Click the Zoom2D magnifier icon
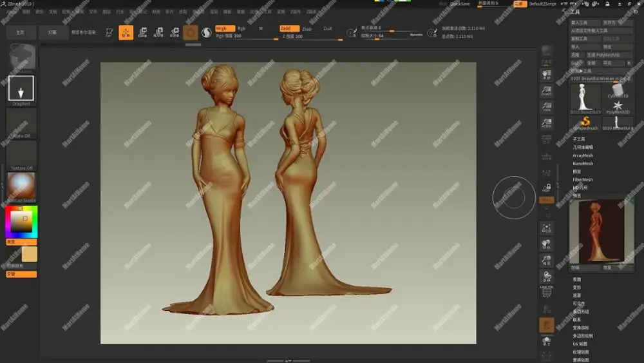Screen dimensions: 644x363 point(546,91)
